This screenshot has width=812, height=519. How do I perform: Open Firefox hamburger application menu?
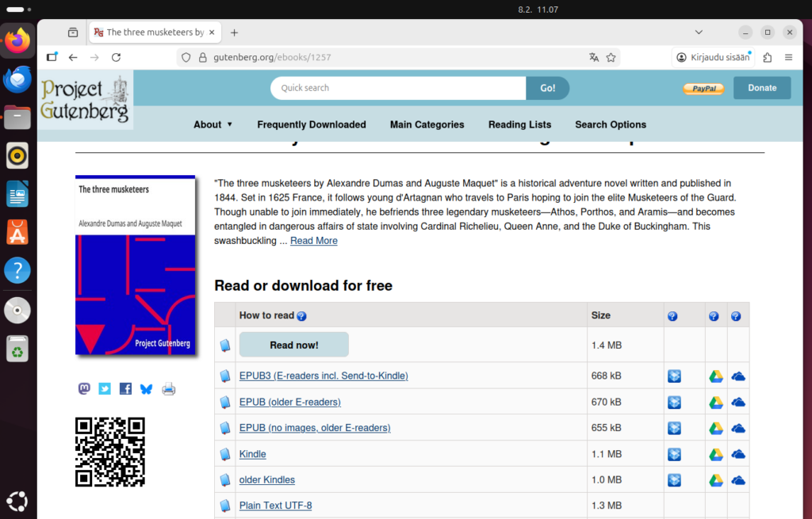(x=788, y=57)
